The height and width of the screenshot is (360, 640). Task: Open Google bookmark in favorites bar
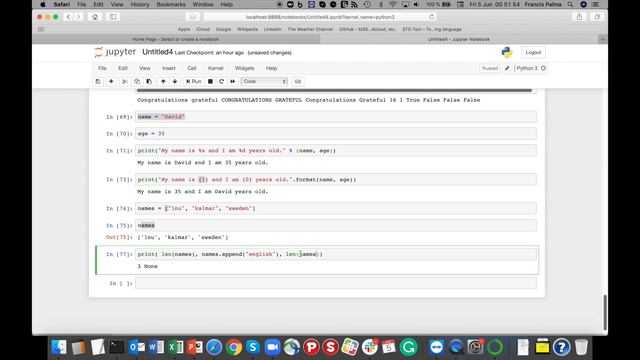point(223,29)
